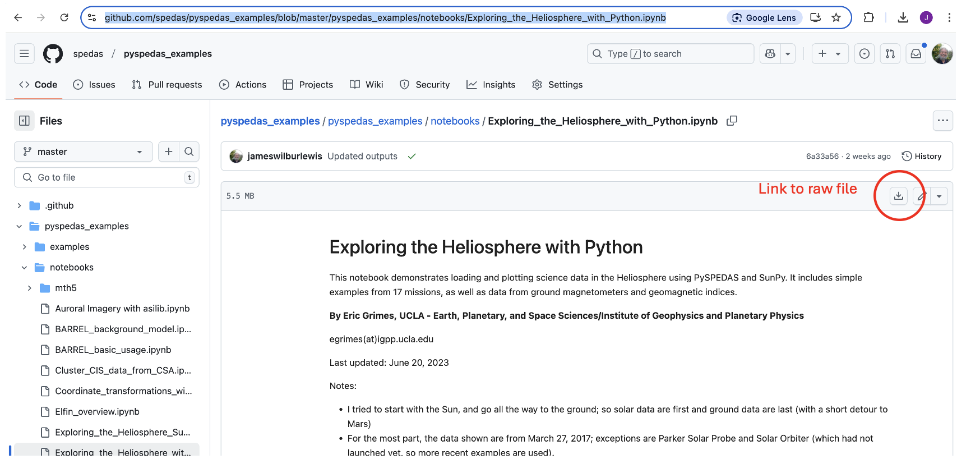Switch to the Wiki tab
The width and height of the screenshot is (980, 468).
click(367, 84)
